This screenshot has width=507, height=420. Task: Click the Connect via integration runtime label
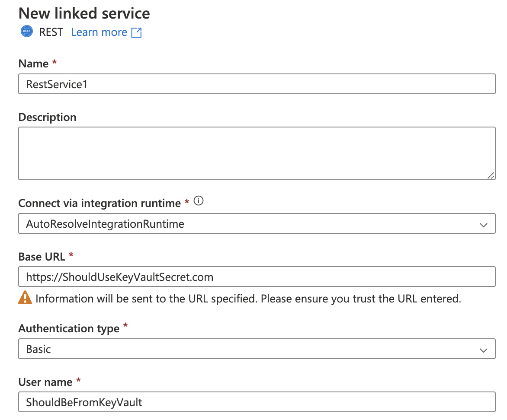(99, 203)
